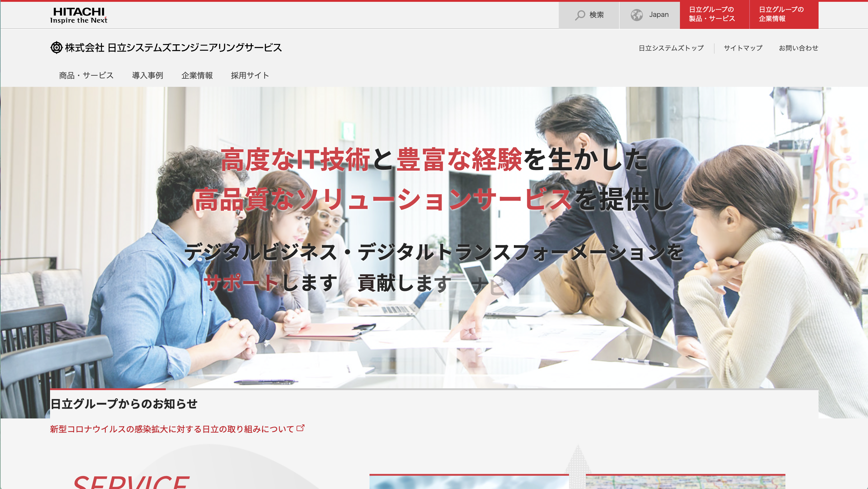Image resolution: width=868 pixels, height=489 pixels.
Task: Click the magnifying glass search icon
Action: [x=580, y=15]
